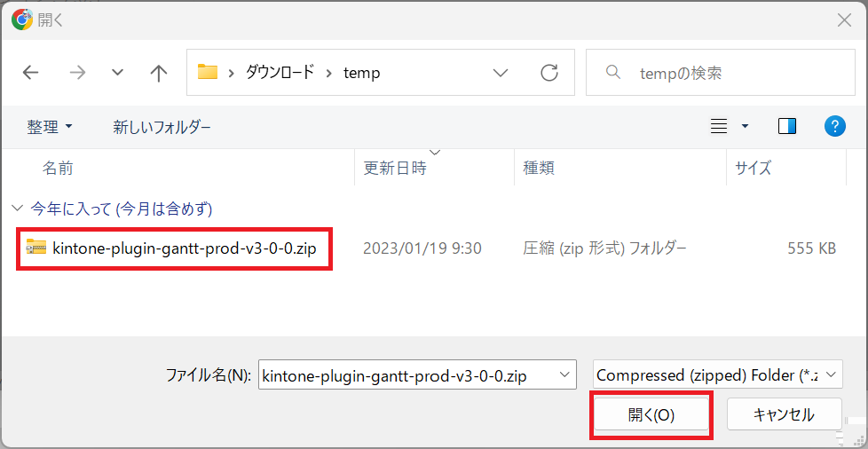Open the file name dropdown arrow
Viewport: 868px width, 449px height.
pyautogui.click(x=565, y=374)
